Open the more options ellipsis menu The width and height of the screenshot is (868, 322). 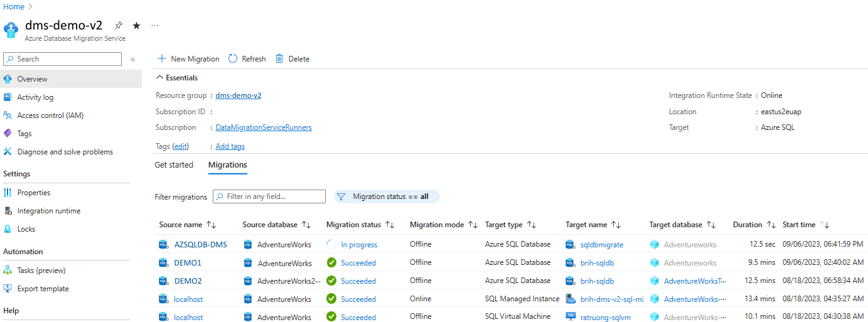coord(154,26)
